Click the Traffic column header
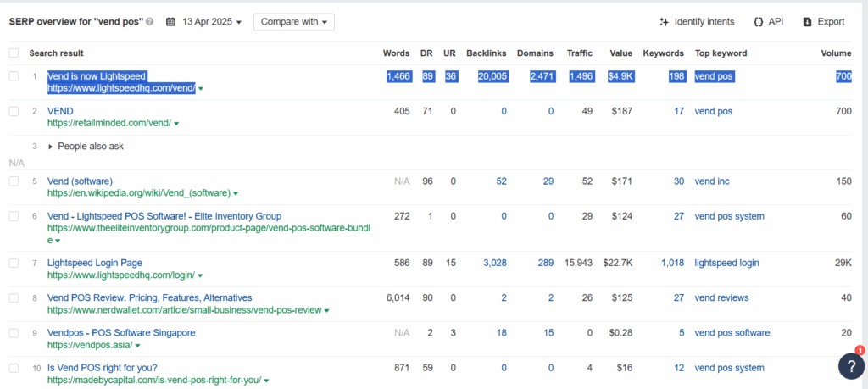 580,53
